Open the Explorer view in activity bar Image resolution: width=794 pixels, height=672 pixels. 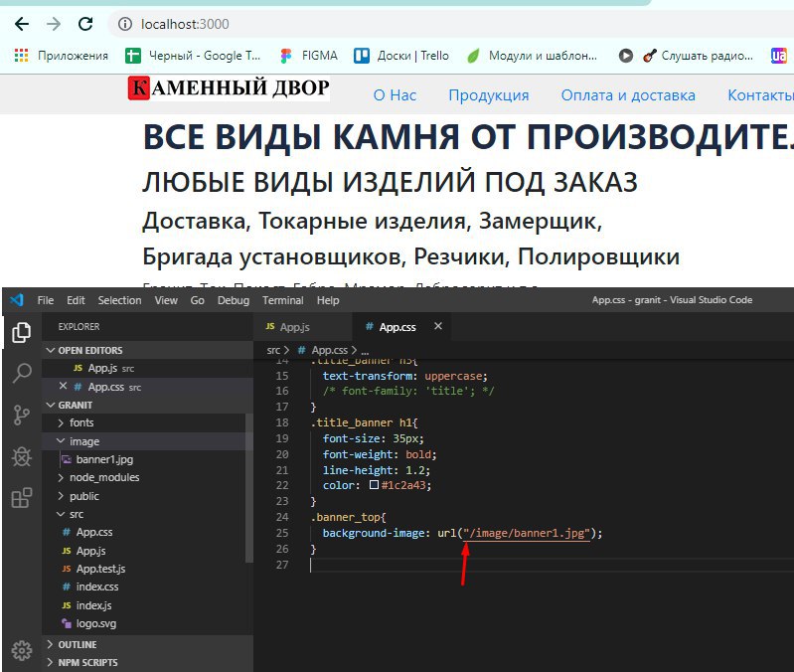coord(21,332)
